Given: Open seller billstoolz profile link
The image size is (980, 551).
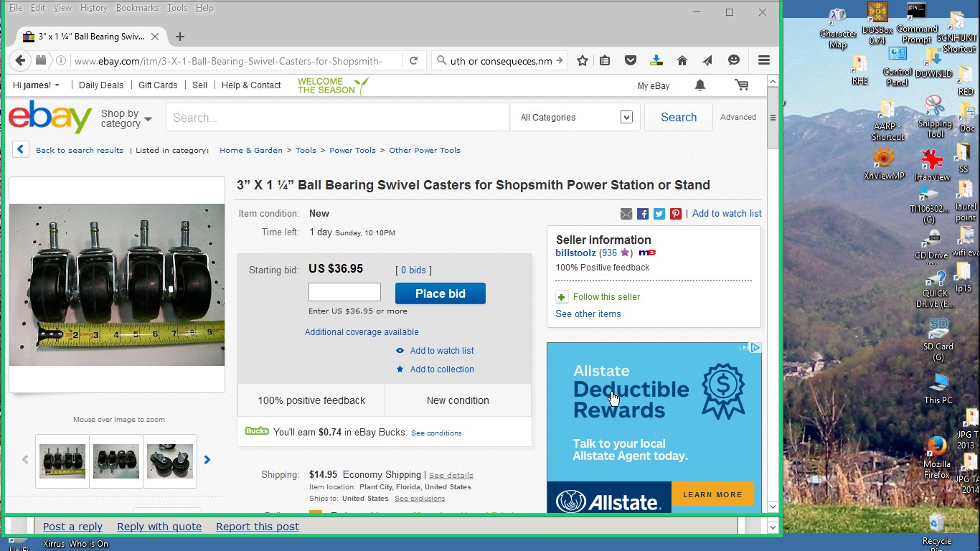Looking at the screenshot, I should pyautogui.click(x=576, y=253).
